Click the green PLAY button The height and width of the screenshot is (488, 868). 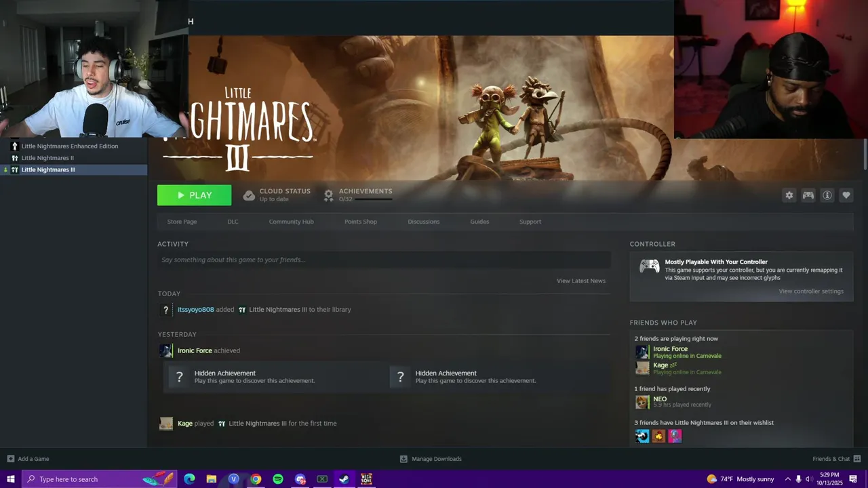click(x=194, y=195)
